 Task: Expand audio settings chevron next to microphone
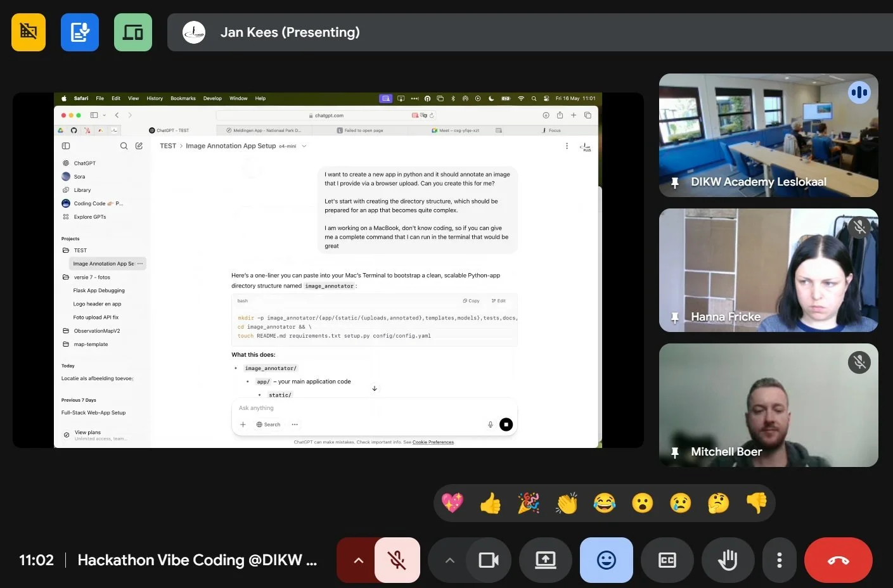pos(358,560)
